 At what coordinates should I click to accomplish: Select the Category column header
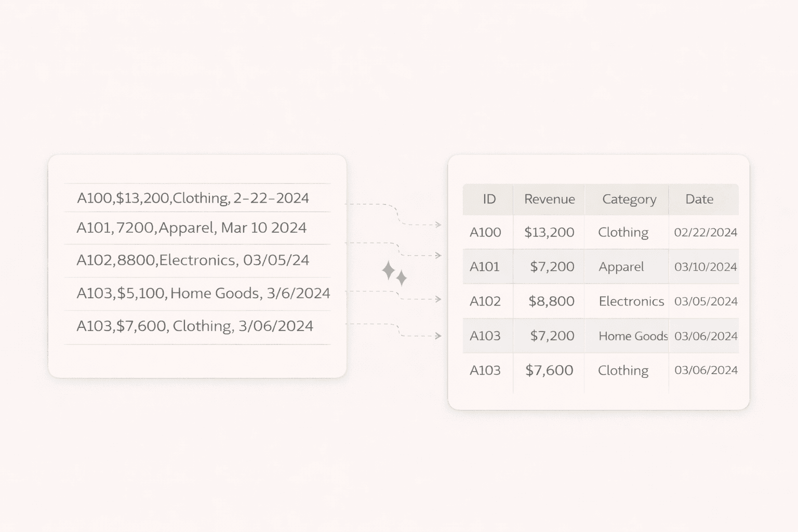coord(629,199)
